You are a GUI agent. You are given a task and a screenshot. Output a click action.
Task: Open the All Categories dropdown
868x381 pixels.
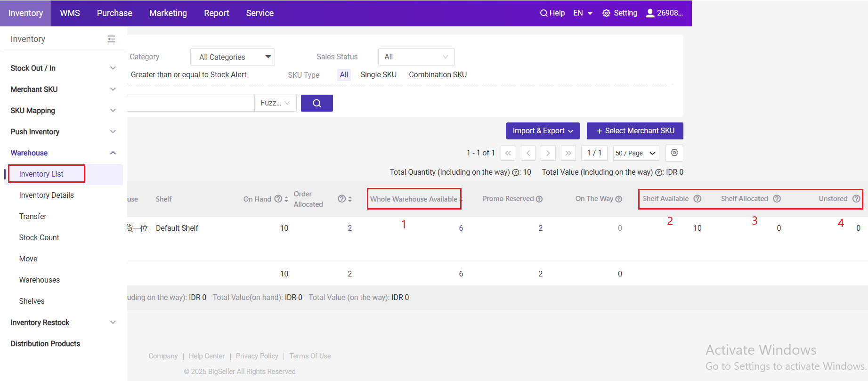point(233,57)
